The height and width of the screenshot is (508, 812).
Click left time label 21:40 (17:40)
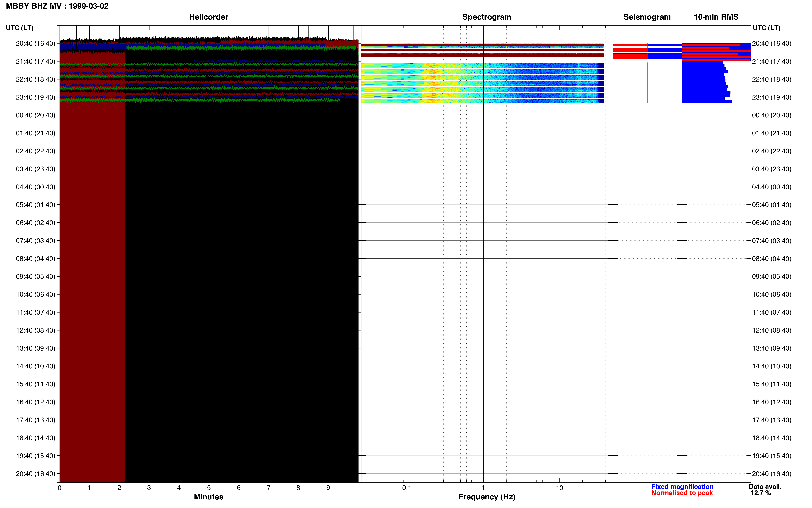[35, 61]
